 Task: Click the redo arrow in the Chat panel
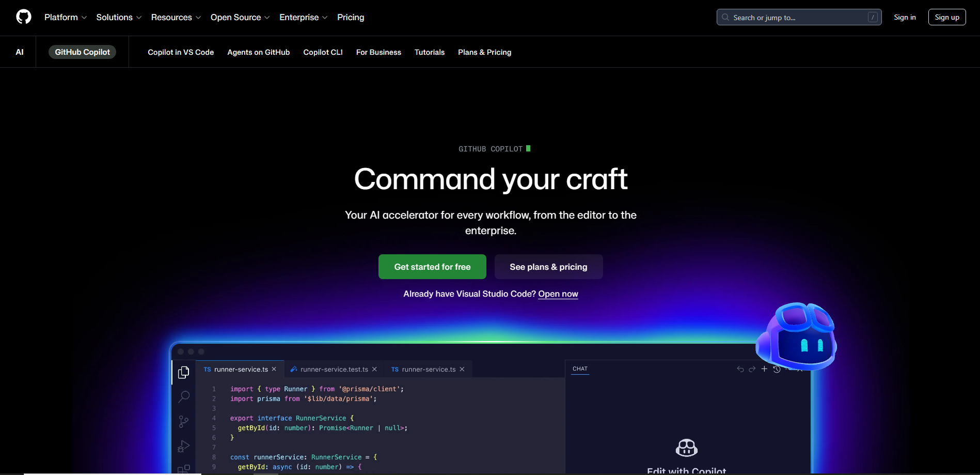pyautogui.click(x=752, y=369)
